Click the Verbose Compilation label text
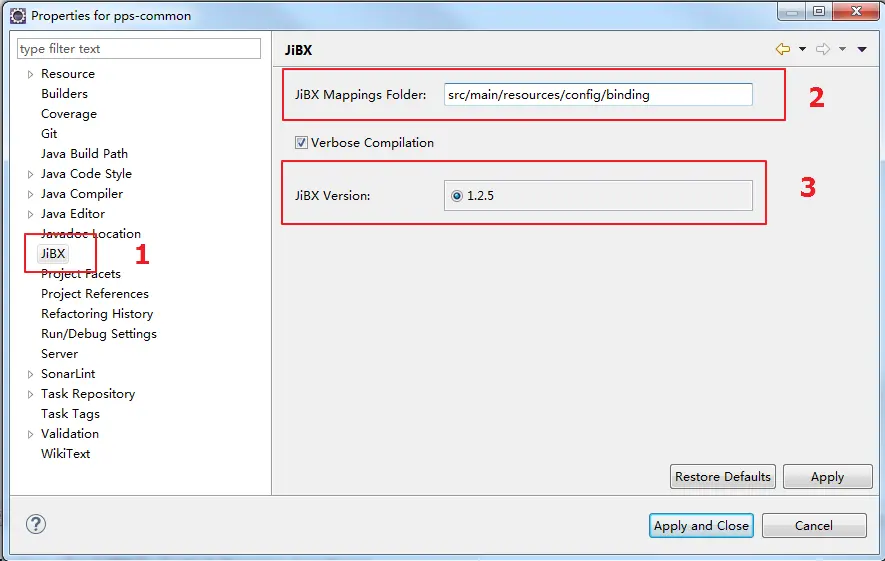Screen dimensions: 885x561 coord(373,143)
